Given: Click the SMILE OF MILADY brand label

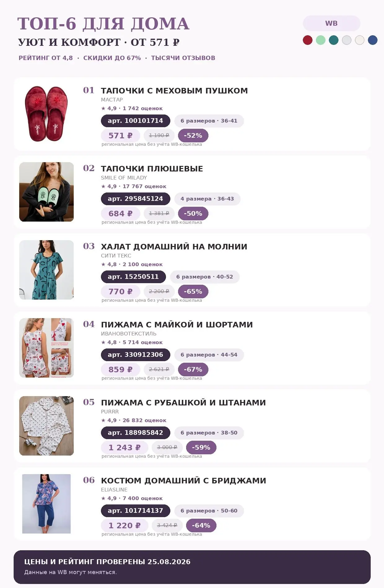Looking at the screenshot, I should point(124,178).
